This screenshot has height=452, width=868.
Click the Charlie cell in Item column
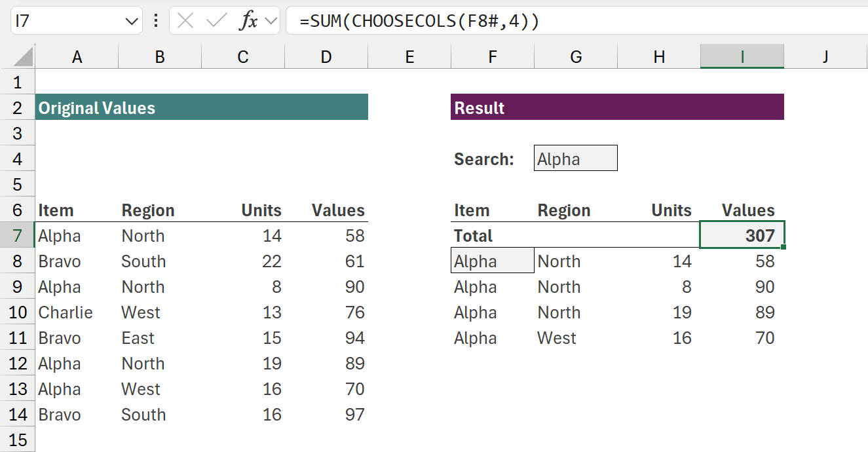click(x=66, y=312)
